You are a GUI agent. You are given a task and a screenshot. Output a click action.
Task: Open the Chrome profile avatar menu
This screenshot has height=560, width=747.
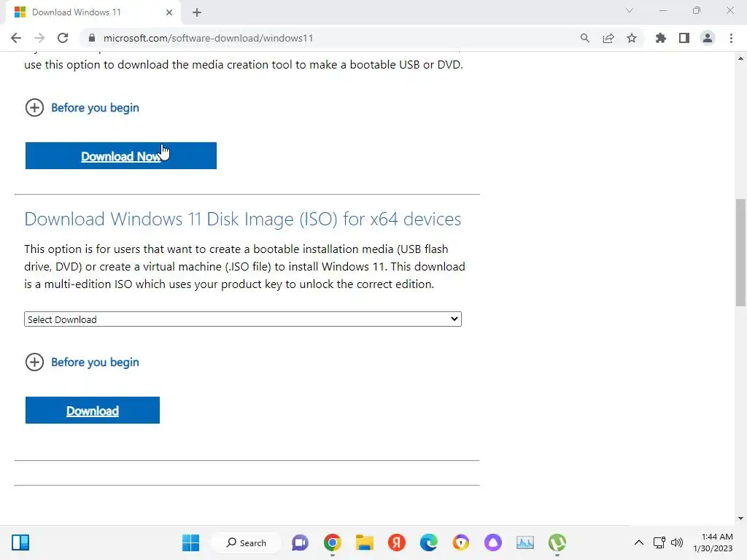point(708,38)
